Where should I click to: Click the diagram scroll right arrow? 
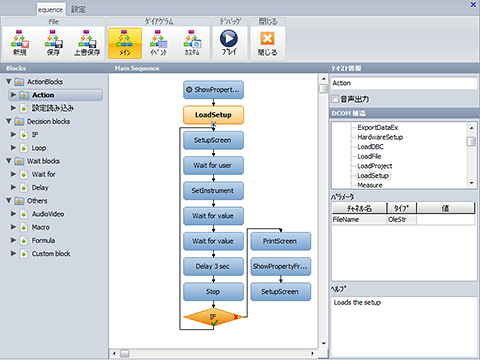312,353
